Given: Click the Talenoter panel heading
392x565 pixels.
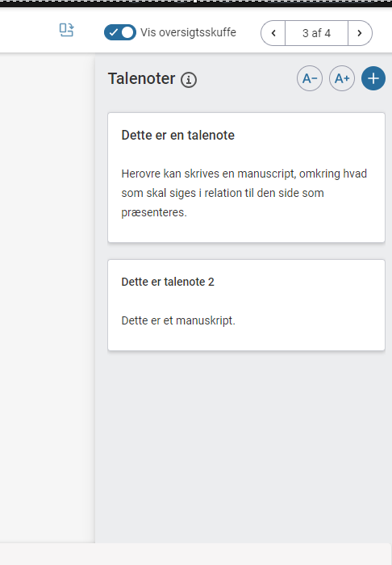Looking at the screenshot, I should coord(141,78).
